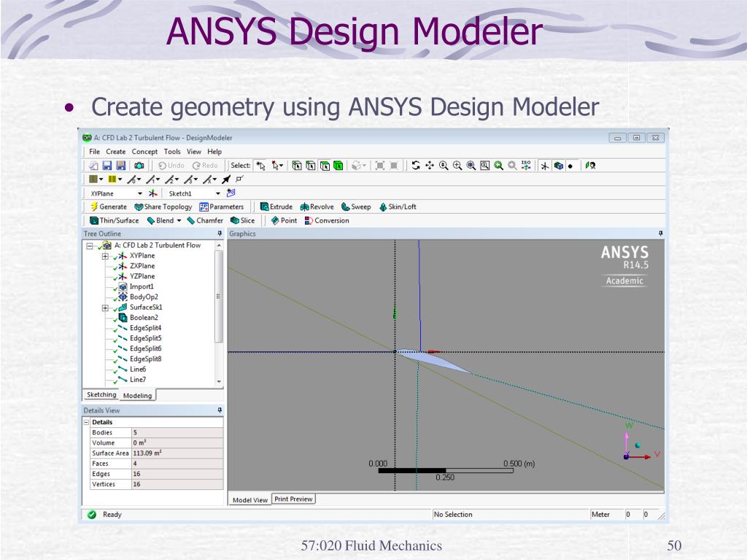747x560 pixels.
Task: Click the Share Topology button
Action: point(163,206)
